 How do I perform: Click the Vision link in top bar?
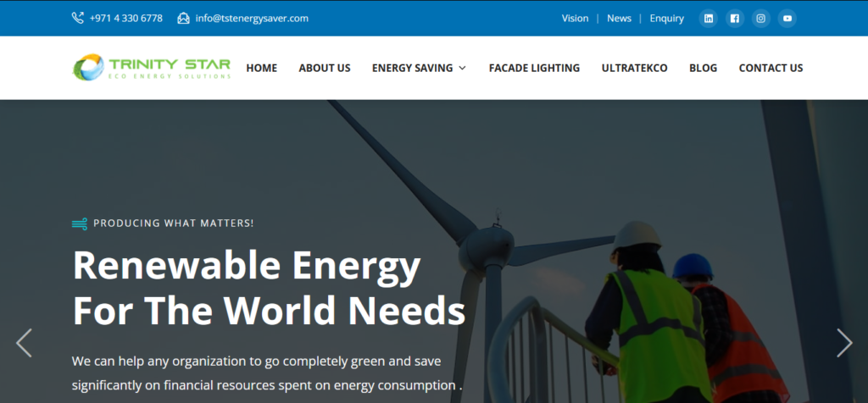(575, 19)
